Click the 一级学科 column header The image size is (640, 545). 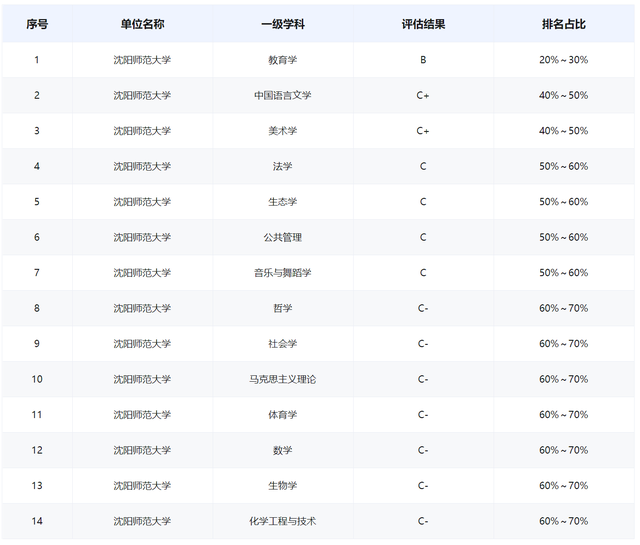(283, 24)
